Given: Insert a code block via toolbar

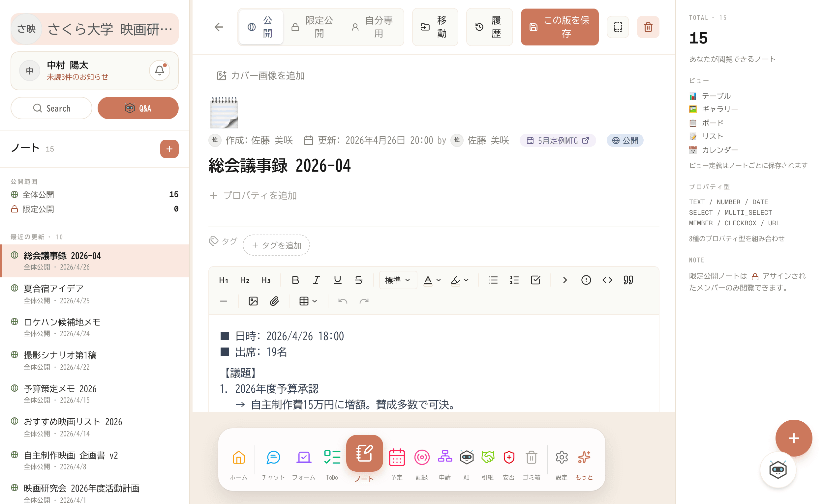Looking at the screenshot, I should [607, 280].
